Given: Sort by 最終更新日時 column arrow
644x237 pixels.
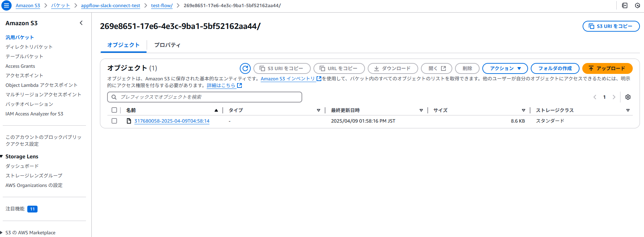Looking at the screenshot, I should (x=421, y=110).
